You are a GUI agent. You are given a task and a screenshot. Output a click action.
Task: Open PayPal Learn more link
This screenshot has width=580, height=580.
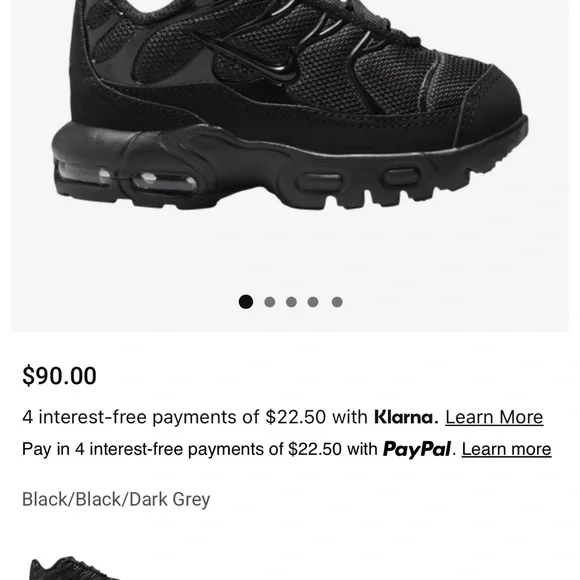506,449
